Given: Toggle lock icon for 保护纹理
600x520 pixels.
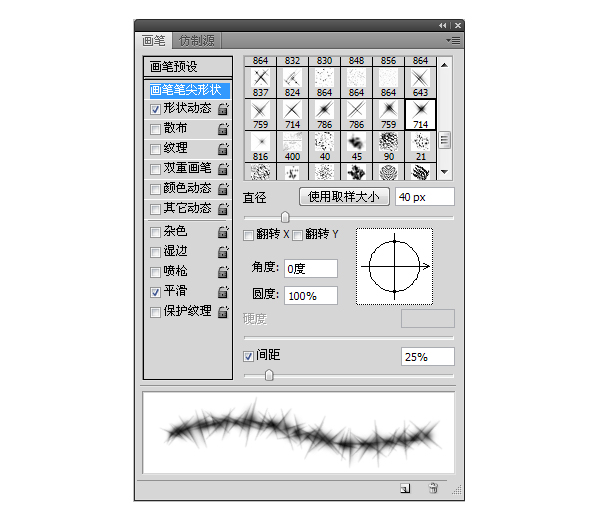Looking at the screenshot, I should (x=223, y=311).
